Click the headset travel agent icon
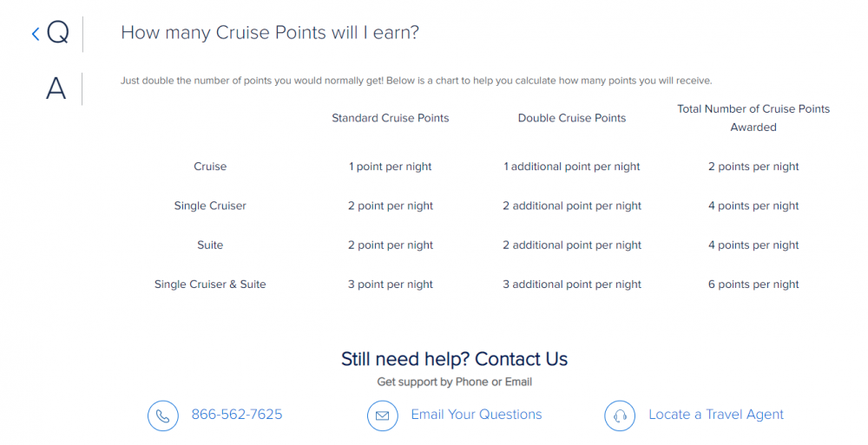 tap(620, 416)
